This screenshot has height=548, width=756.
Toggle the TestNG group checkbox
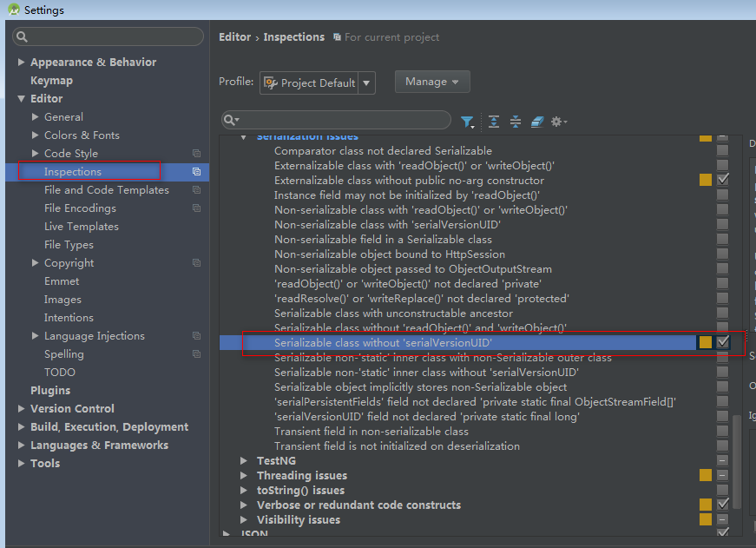click(x=722, y=460)
